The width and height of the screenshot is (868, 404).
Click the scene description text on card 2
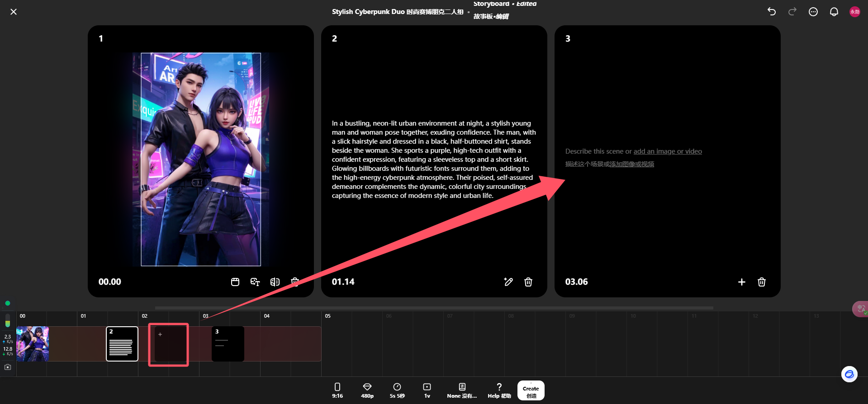point(434,160)
